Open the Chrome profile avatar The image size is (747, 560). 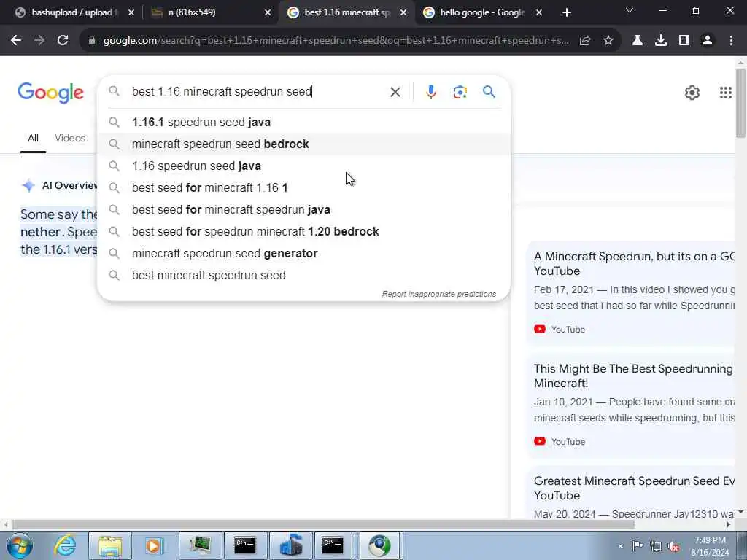coord(708,41)
